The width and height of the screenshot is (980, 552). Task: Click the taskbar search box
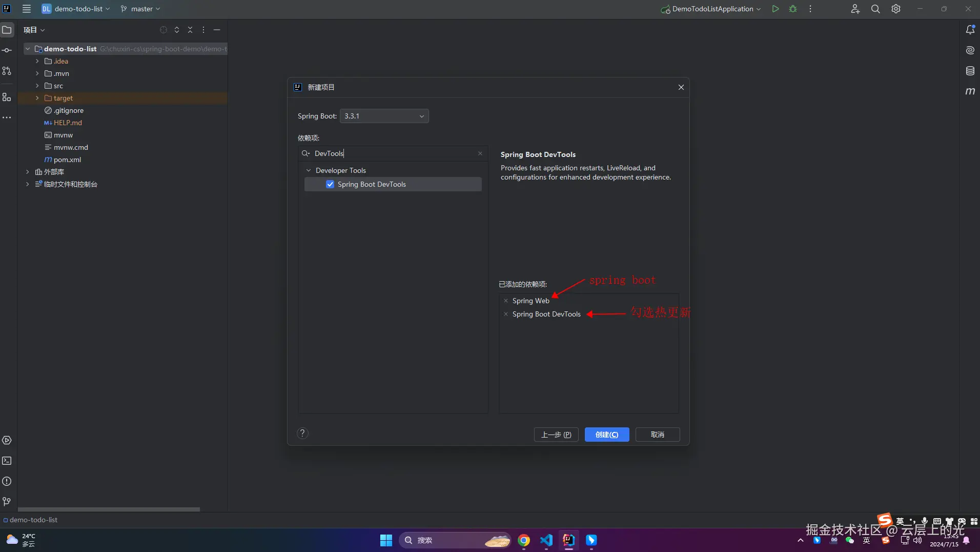pyautogui.click(x=455, y=540)
